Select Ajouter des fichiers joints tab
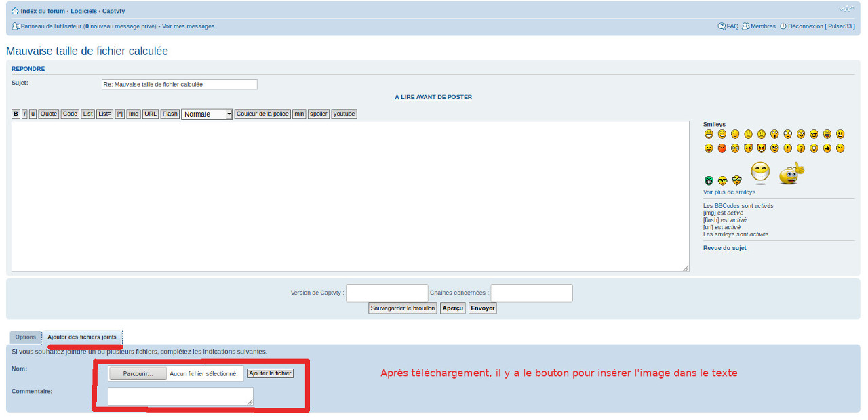 (x=82, y=337)
